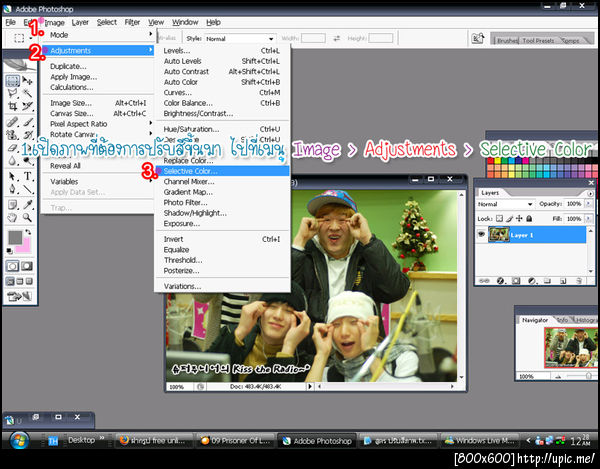Viewport: 600px width, 469px height.
Task: Hide Layer 1 with the eye icon
Action: click(482, 234)
